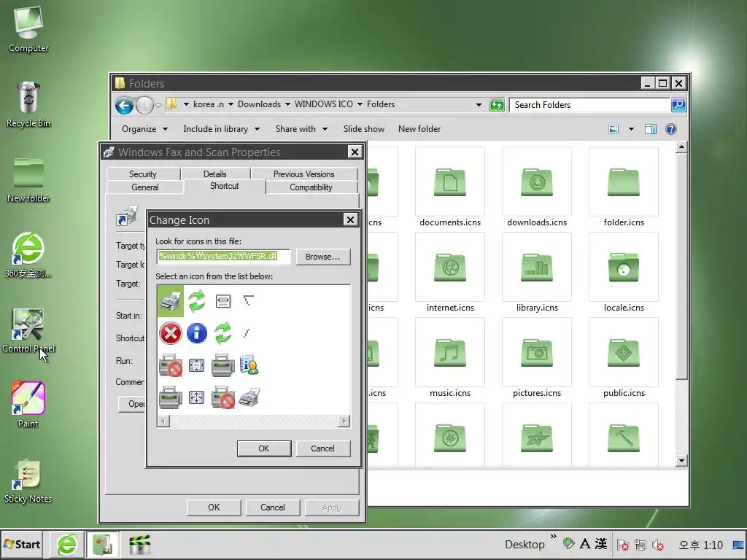Click the Start button
747x560 pixels.
[x=22, y=544]
